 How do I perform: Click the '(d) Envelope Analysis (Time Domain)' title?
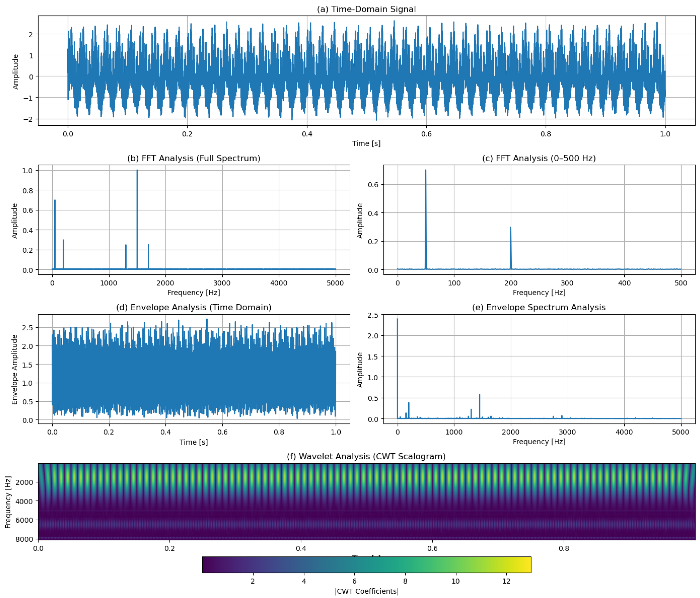(194, 307)
